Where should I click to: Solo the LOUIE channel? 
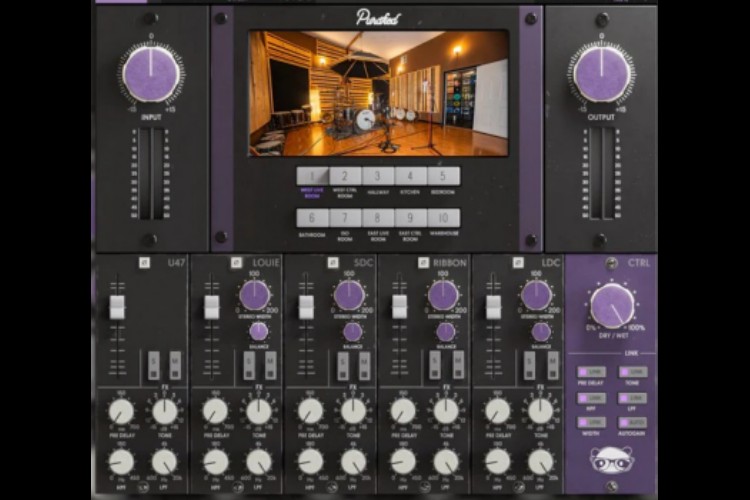click(x=249, y=365)
